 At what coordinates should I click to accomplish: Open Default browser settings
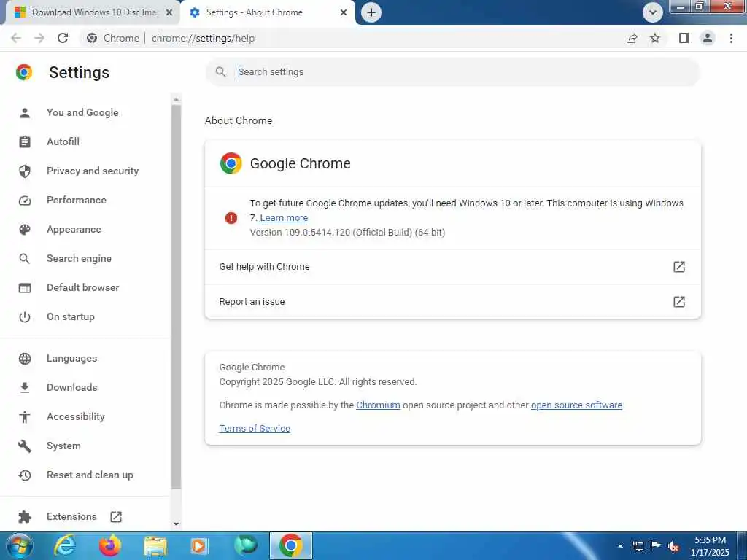click(x=83, y=287)
